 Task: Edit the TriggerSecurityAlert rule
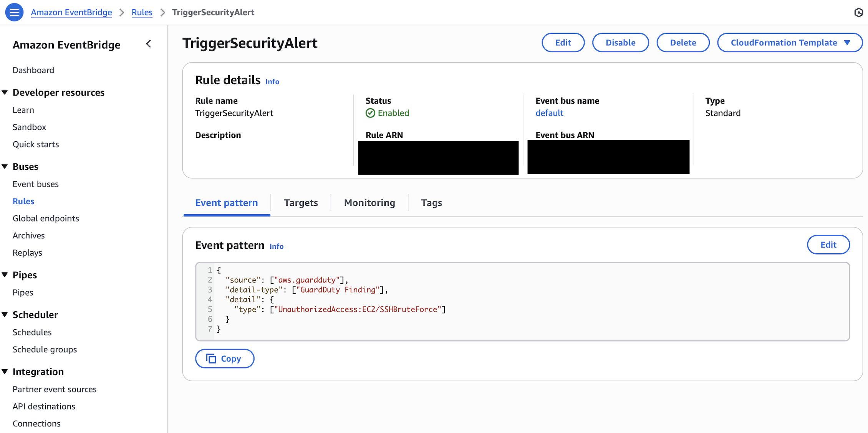(x=563, y=43)
